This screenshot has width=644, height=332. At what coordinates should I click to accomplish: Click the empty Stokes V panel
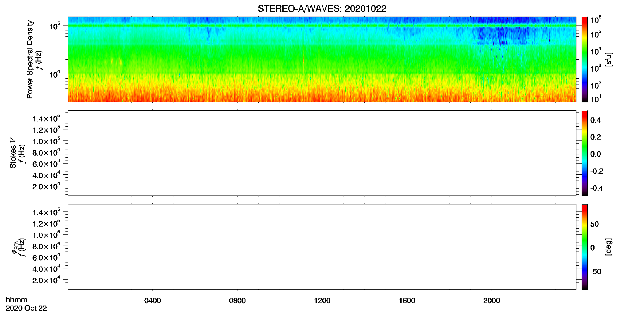click(322, 153)
